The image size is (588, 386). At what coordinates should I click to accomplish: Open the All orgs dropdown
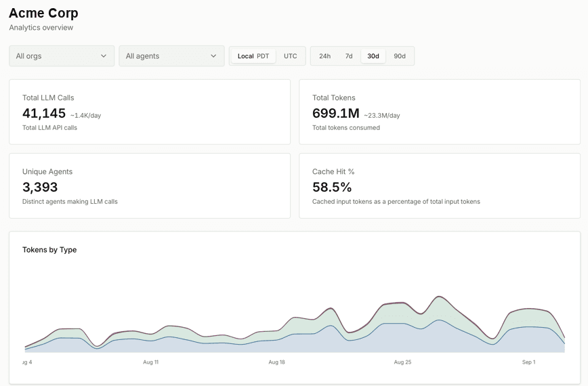click(62, 56)
